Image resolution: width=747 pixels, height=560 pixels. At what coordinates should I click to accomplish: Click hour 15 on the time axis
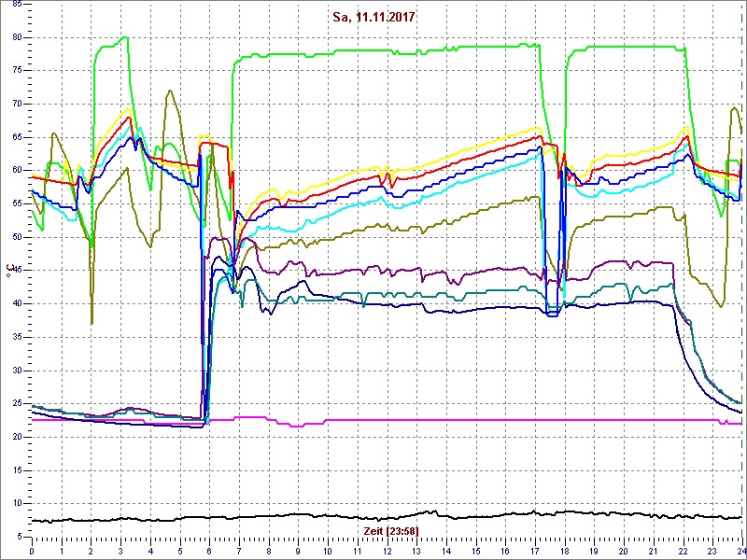point(476,550)
